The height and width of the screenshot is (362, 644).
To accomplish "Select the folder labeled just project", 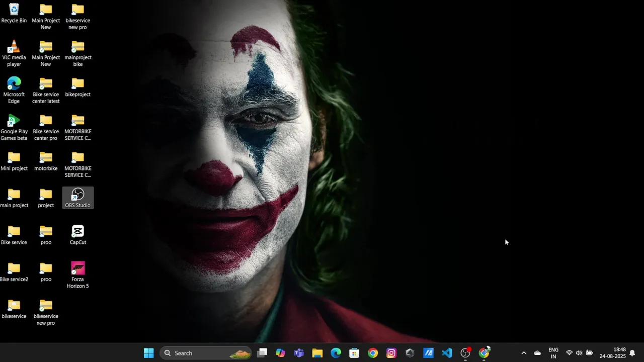I will (46, 198).
